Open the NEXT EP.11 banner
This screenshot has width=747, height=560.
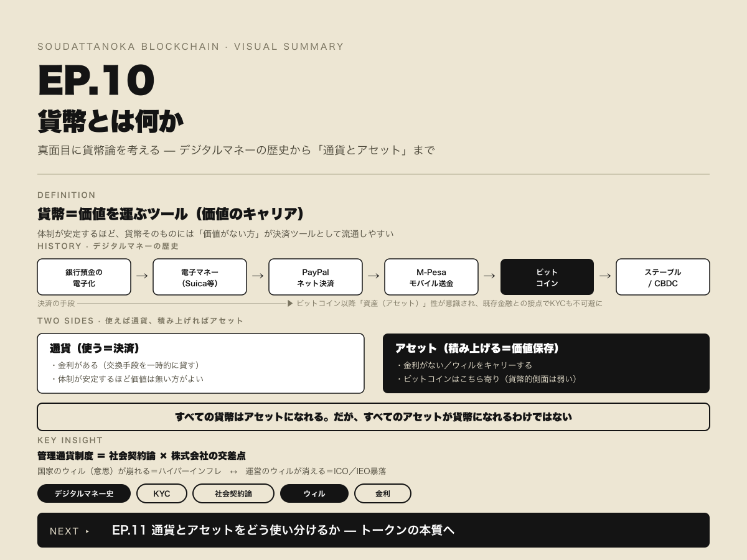point(374,530)
